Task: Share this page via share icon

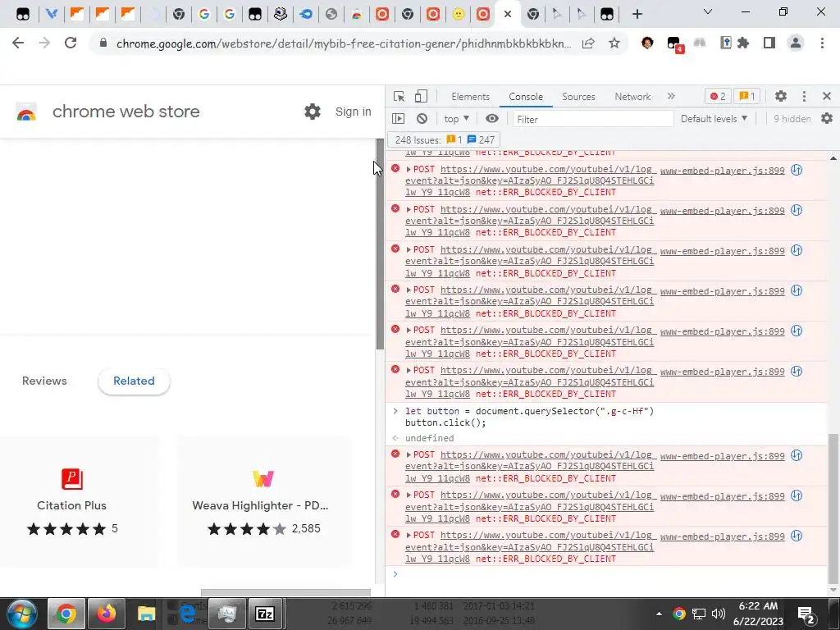Action: (x=588, y=43)
